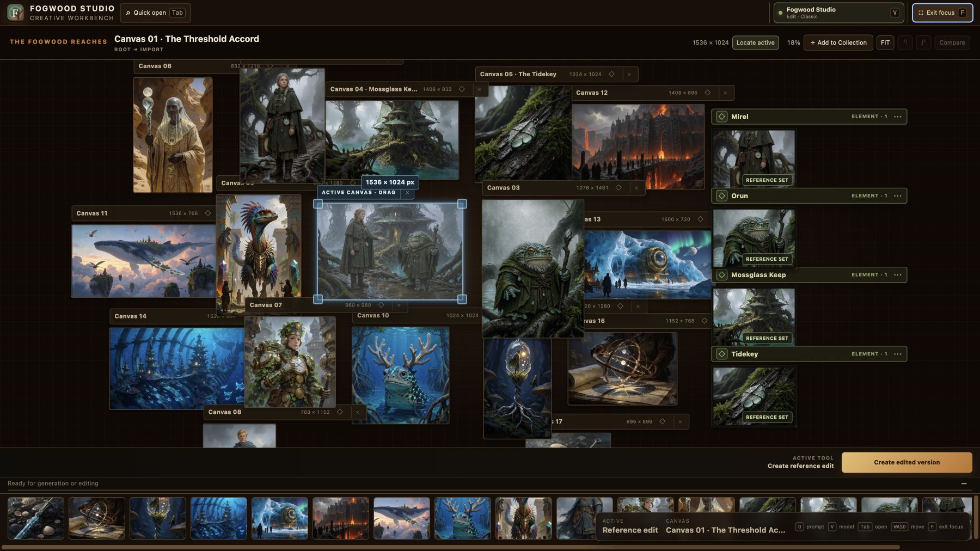The image size is (980, 551).
Task: Collapse the bottom panel with the minus icon
Action: pyautogui.click(x=964, y=483)
